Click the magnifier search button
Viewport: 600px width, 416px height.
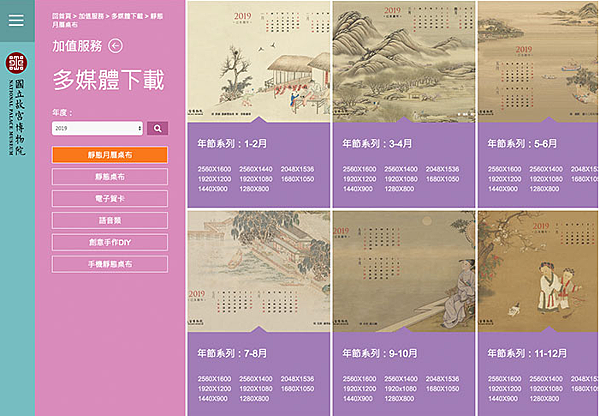click(x=157, y=129)
